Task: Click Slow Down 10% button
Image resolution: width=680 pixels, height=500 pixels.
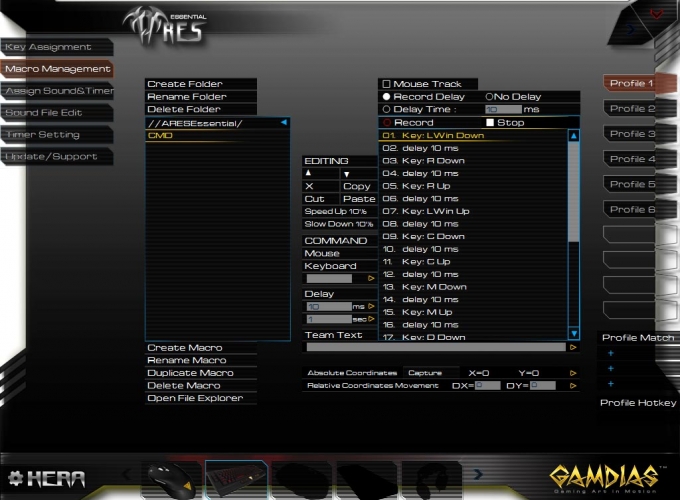Action: (x=340, y=224)
